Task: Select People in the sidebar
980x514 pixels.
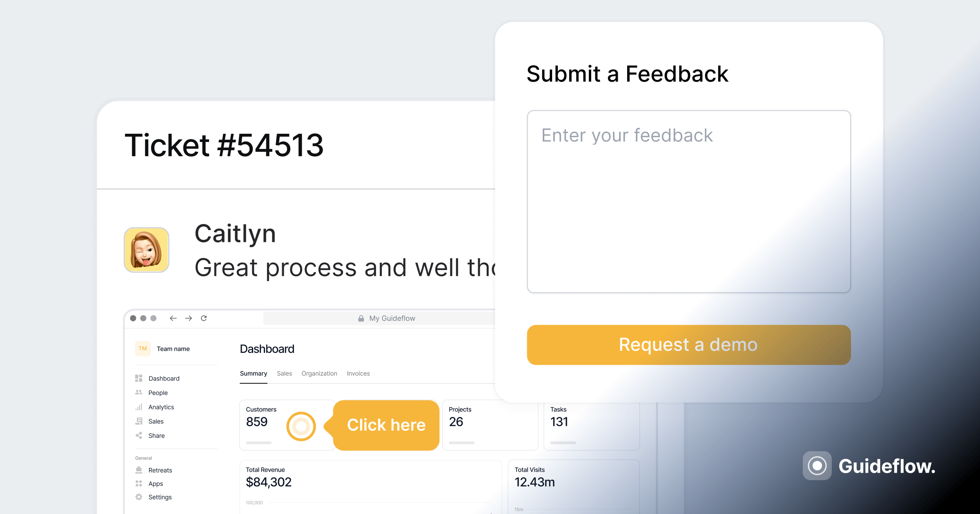Action: coord(158,393)
